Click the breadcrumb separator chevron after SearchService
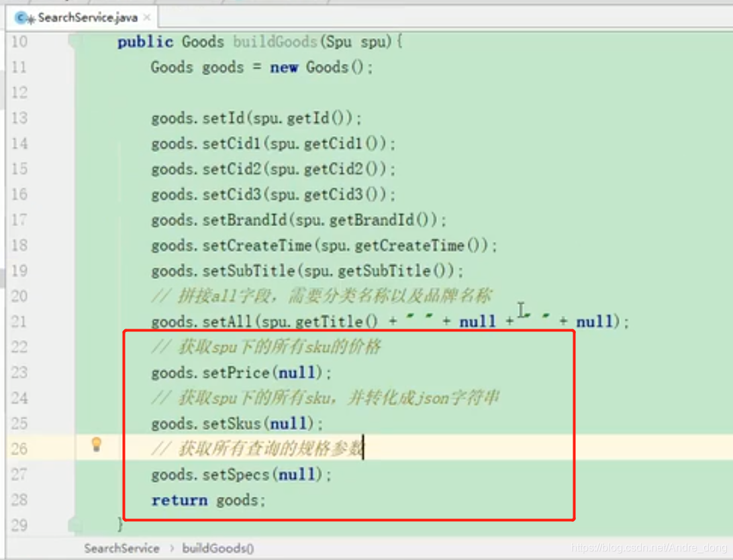Viewport: 733px width, 560px height. click(172, 548)
